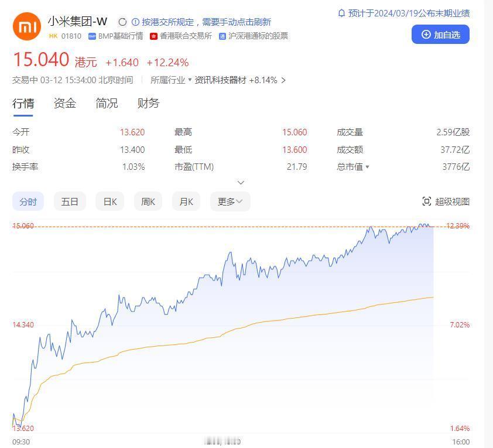Click the HK market tag icon
Image resolution: width=493 pixels, height=448 pixels.
pos(53,36)
